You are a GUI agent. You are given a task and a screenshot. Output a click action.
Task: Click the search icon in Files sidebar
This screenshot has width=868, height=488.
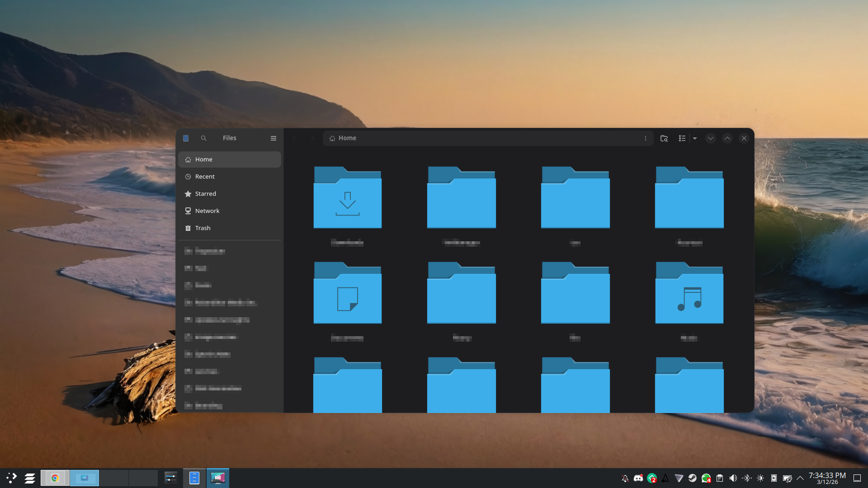[x=204, y=138]
